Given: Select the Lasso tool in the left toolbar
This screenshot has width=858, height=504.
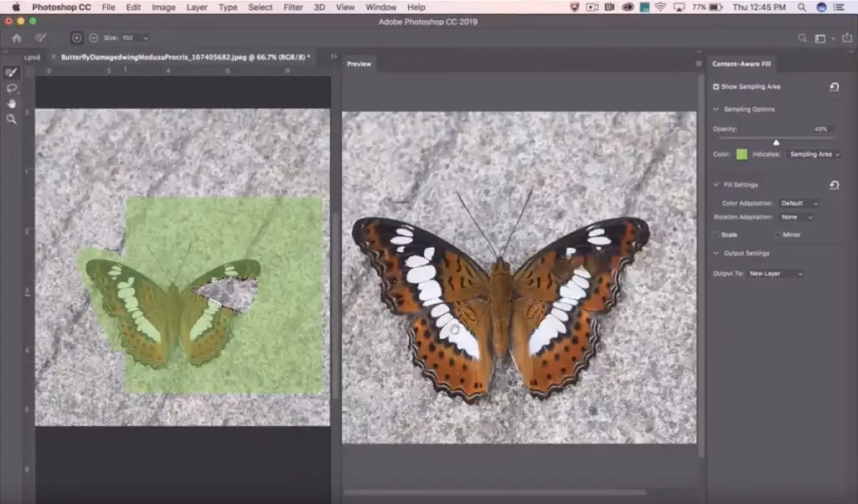Looking at the screenshot, I should click(x=12, y=88).
